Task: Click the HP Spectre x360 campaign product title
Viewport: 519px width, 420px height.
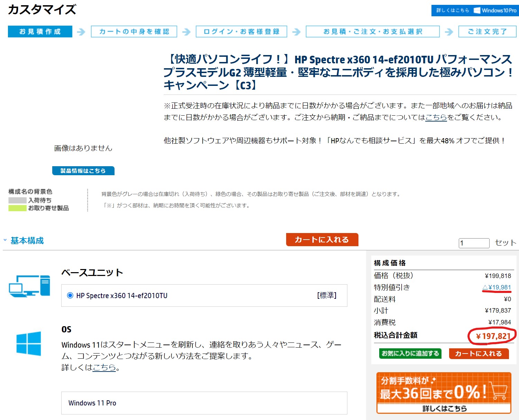Action: 338,72
